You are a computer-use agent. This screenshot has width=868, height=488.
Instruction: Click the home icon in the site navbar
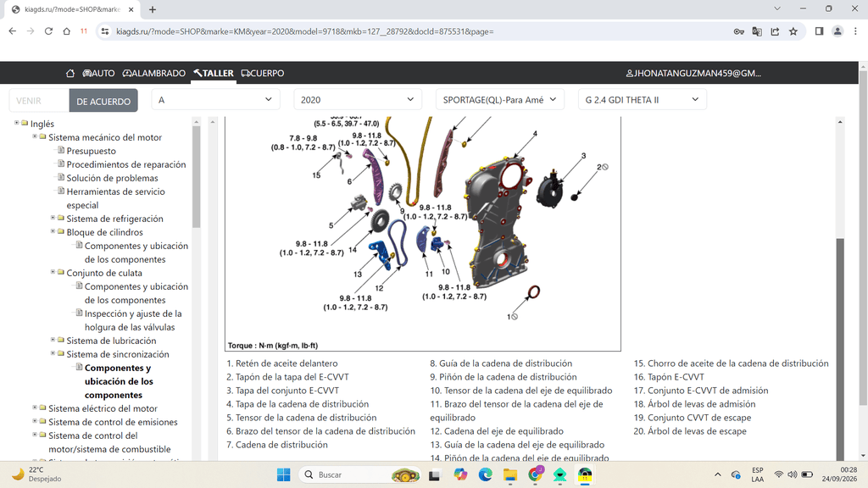(70, 73)
